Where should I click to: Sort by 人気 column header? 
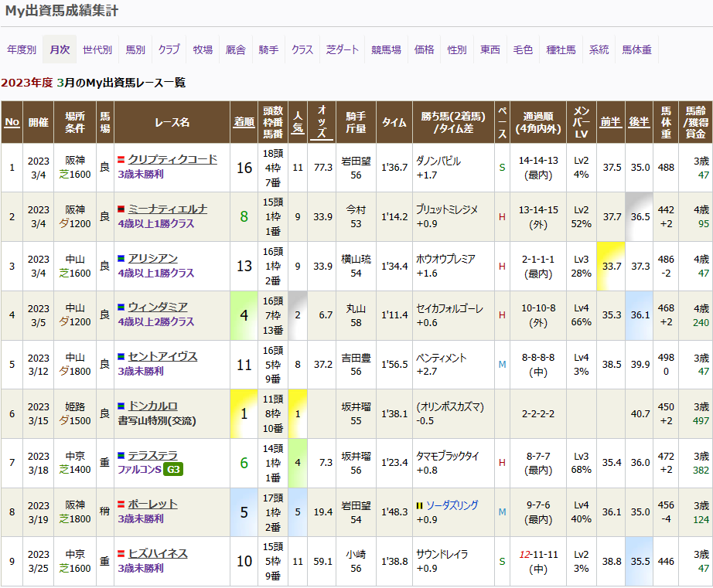point(298,122)
